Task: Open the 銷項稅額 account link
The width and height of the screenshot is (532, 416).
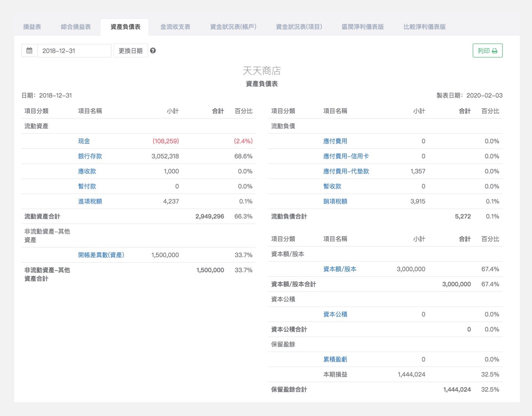Action: point(335,201)
